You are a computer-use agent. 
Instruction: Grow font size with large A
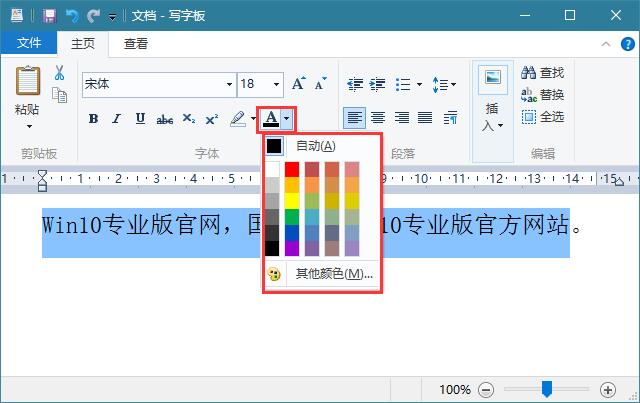click(299, 83)
